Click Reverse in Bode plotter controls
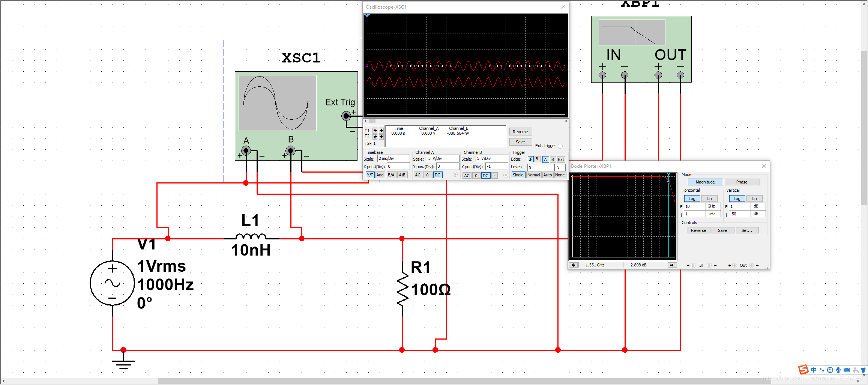Image resolution: width=868 pixels, height=385 pixels. point(698,230)
